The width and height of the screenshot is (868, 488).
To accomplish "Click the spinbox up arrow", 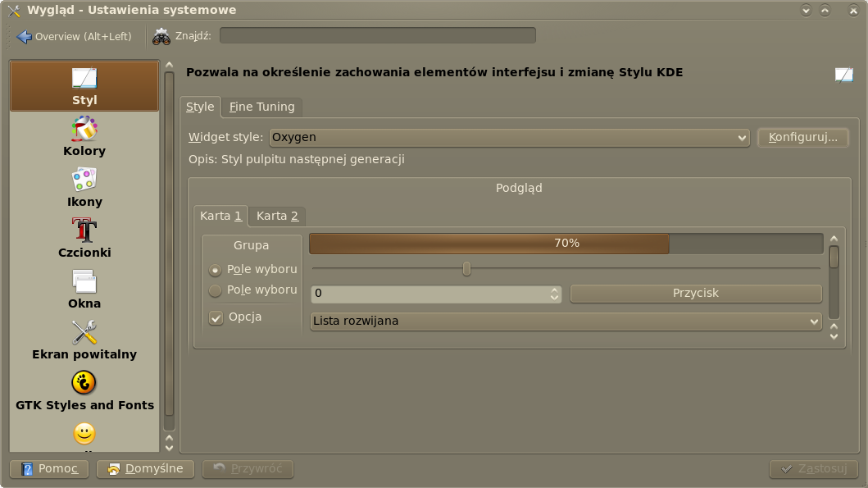I will pos(554,290).
